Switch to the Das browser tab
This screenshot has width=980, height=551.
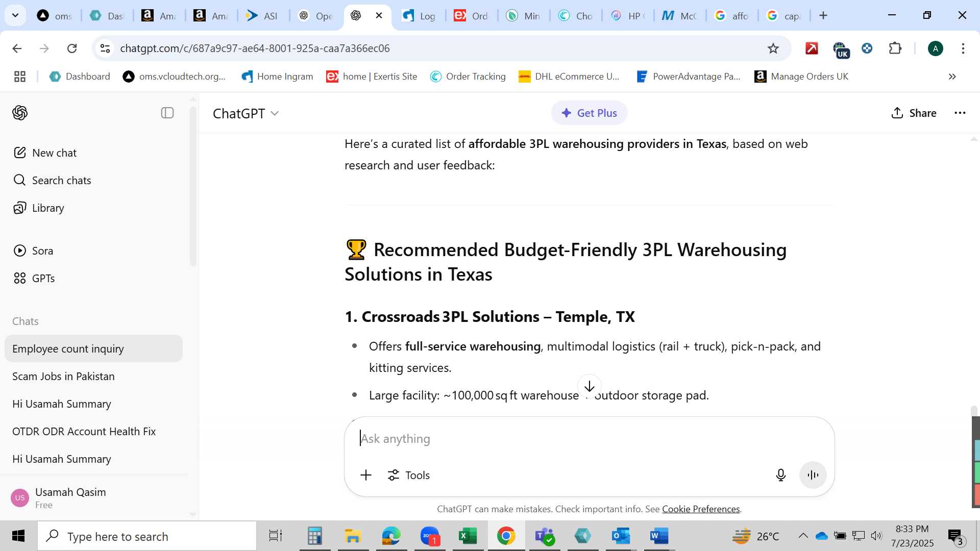click(107, 16)
